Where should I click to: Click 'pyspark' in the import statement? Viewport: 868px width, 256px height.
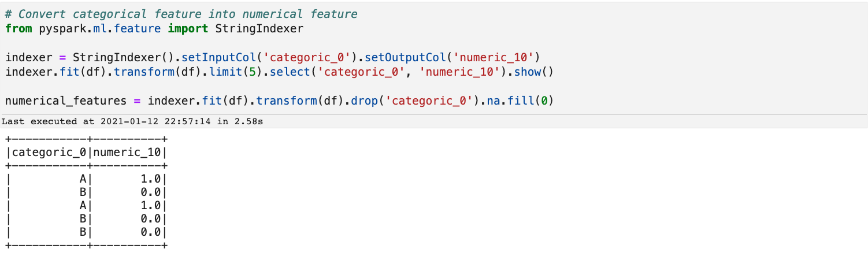(x=63, y=28)
